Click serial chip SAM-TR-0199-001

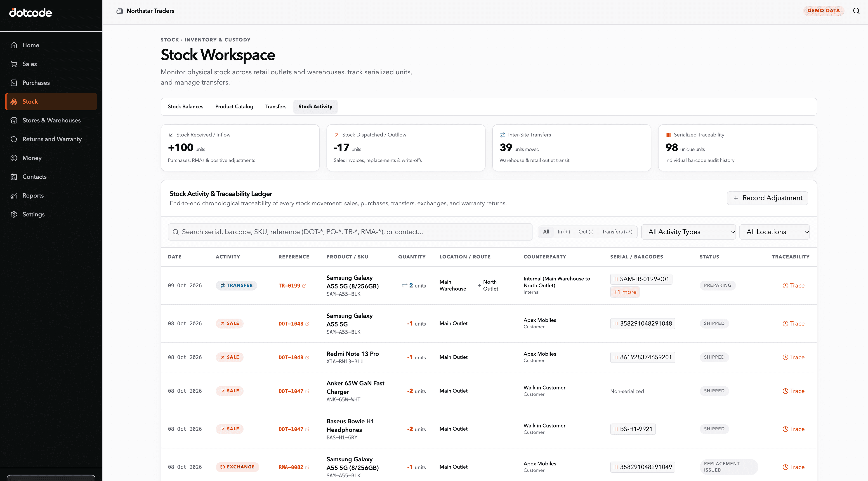[x=641, y=279]
